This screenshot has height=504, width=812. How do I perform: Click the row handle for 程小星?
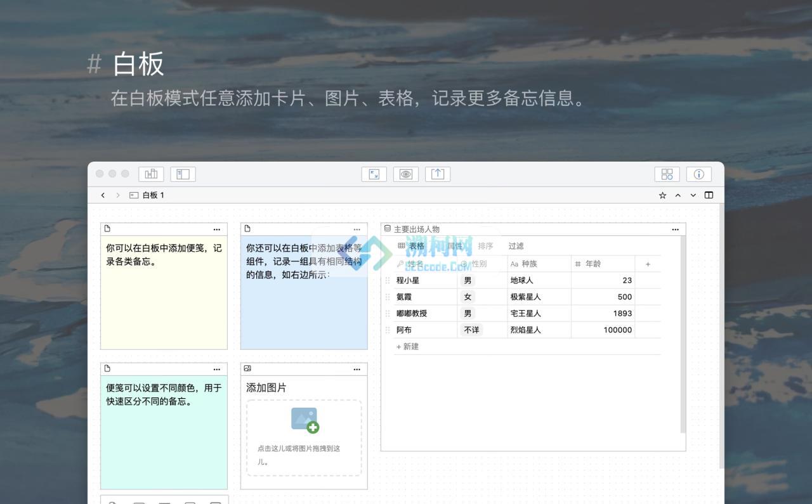coord(388,280)
